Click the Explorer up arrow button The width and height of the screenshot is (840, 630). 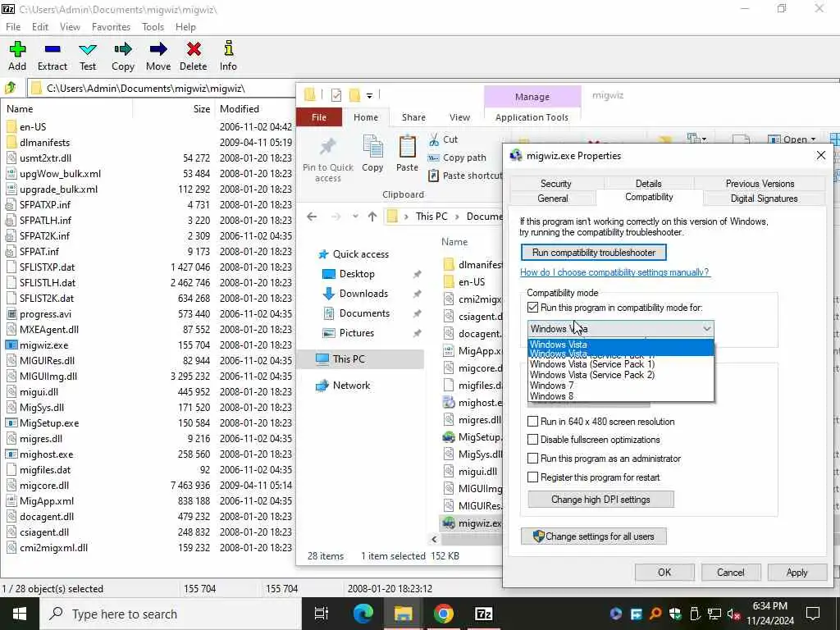click(x=372, y=217)
